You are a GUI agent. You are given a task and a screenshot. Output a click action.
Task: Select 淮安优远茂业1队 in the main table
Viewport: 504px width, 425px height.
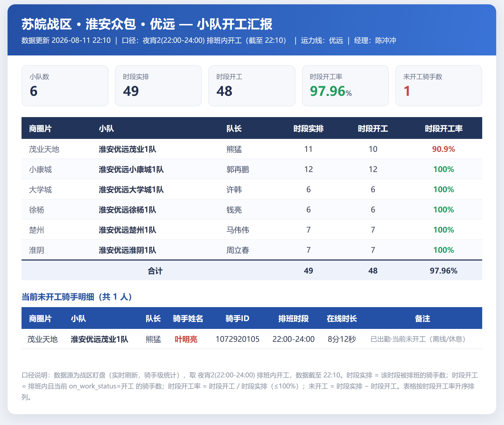point(127,149)
